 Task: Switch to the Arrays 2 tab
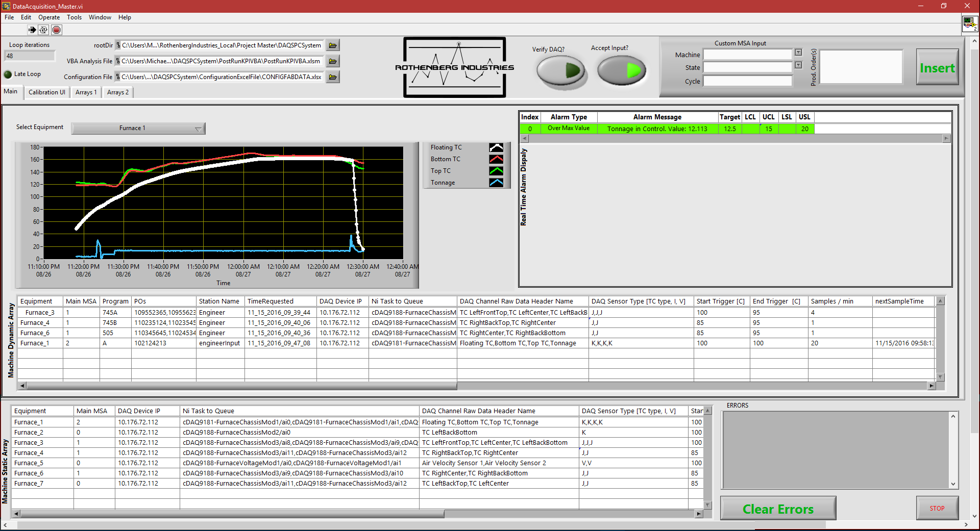coord(118,92)
